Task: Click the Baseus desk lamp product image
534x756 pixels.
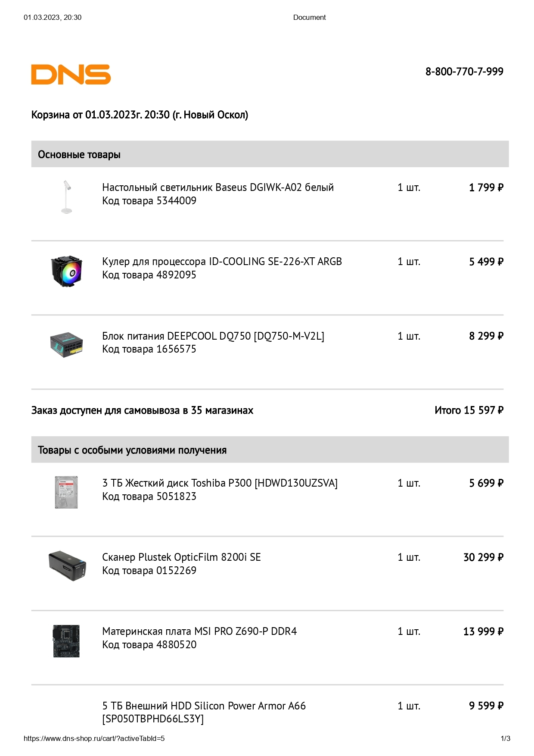Action: pyautogui.click(x=66, y=197)
